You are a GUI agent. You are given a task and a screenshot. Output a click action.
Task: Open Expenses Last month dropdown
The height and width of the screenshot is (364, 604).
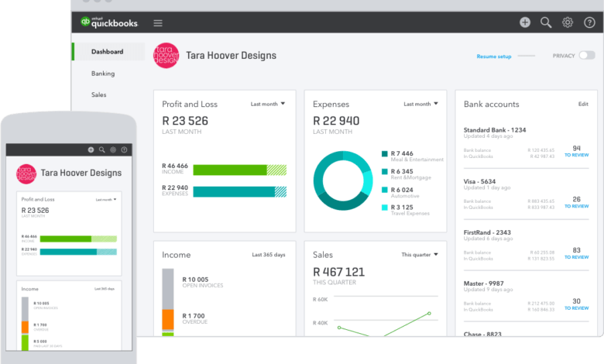pos(420,104)
